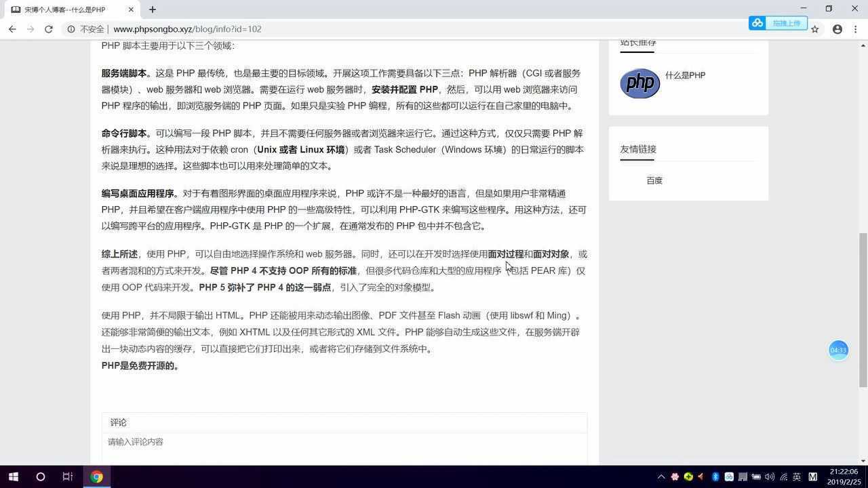Screen dimensions: 868x488
Task: Click the text PHP是免费开源的
Action: [140, 366]
